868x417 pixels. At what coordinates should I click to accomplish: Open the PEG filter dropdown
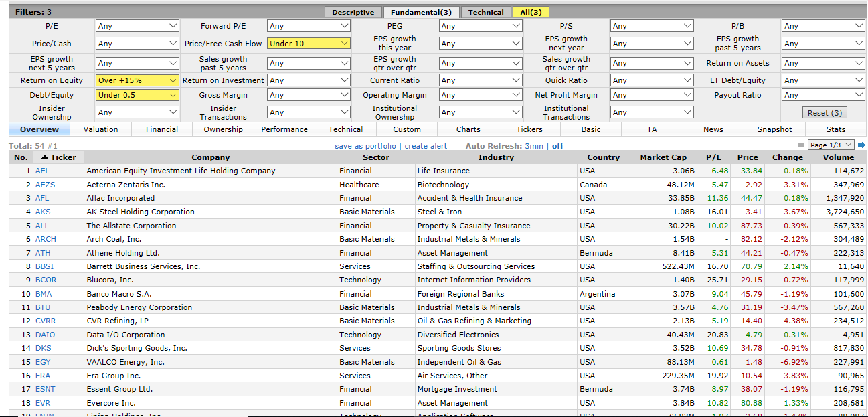pos(481,26)
